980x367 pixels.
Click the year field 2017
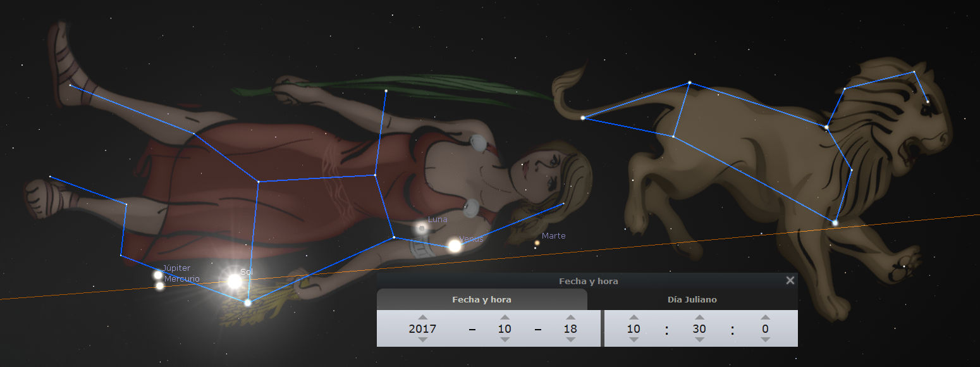(423, 328)
